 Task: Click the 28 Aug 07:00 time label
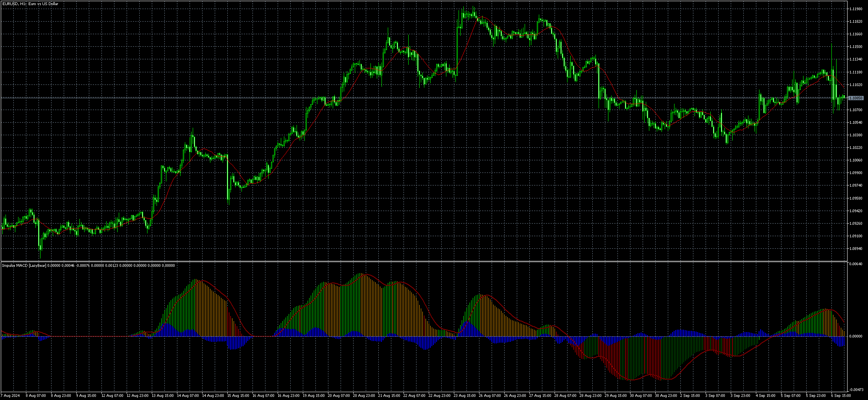coord(566,396)
